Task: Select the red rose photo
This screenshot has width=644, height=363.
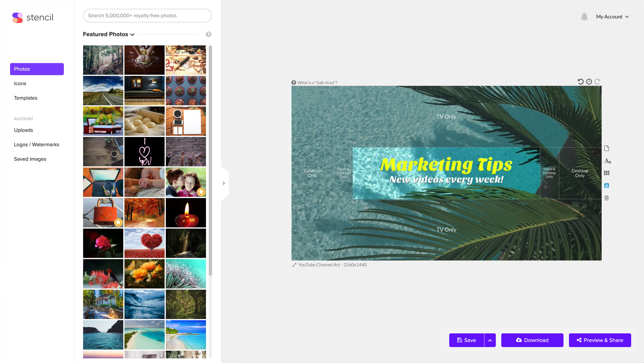Action: pyautogui.click(x=103, y=243)
